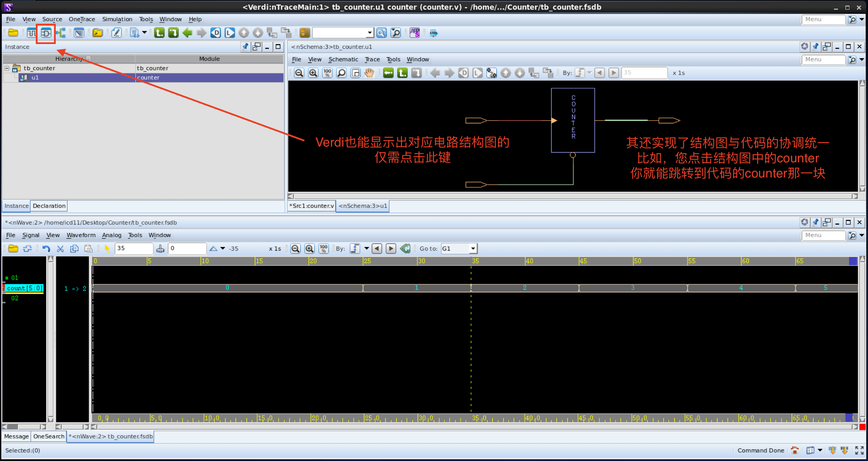Click the 100% zoom icon in the nWave toolbar
This screenshot has width=868, height=461.
coord(324,248)
